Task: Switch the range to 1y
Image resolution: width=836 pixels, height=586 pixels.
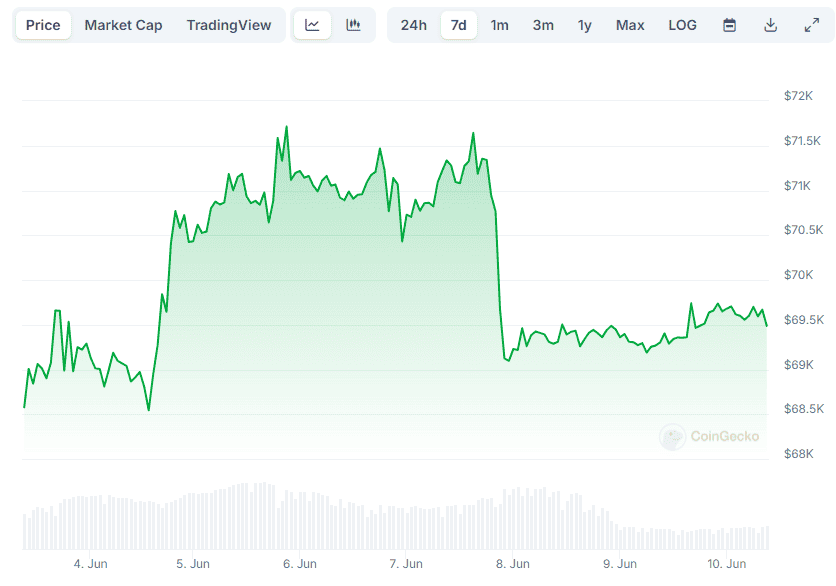Action: 584,25
